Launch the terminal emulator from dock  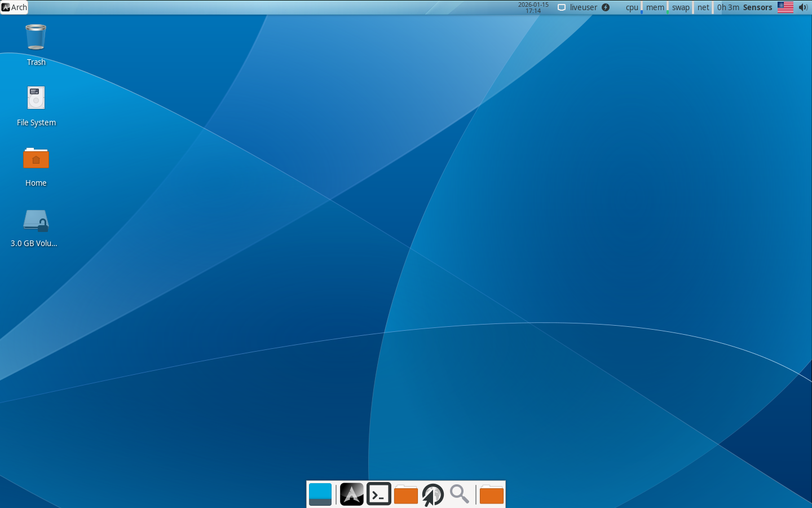[379, 494]
